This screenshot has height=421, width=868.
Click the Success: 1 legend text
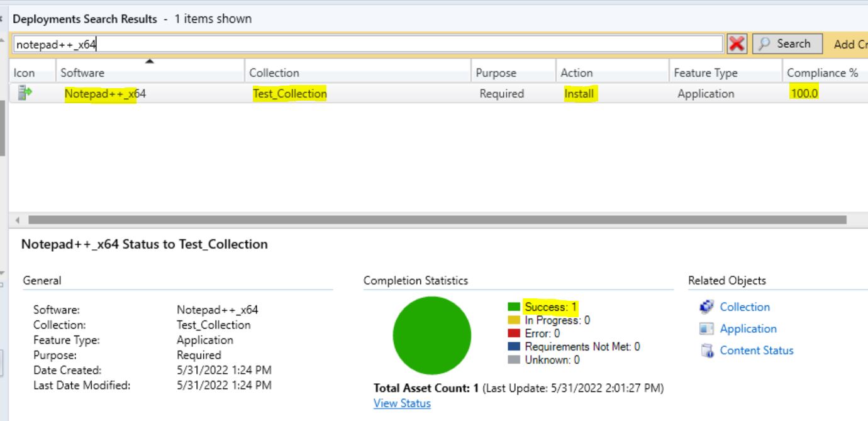[x=550, y=307]
